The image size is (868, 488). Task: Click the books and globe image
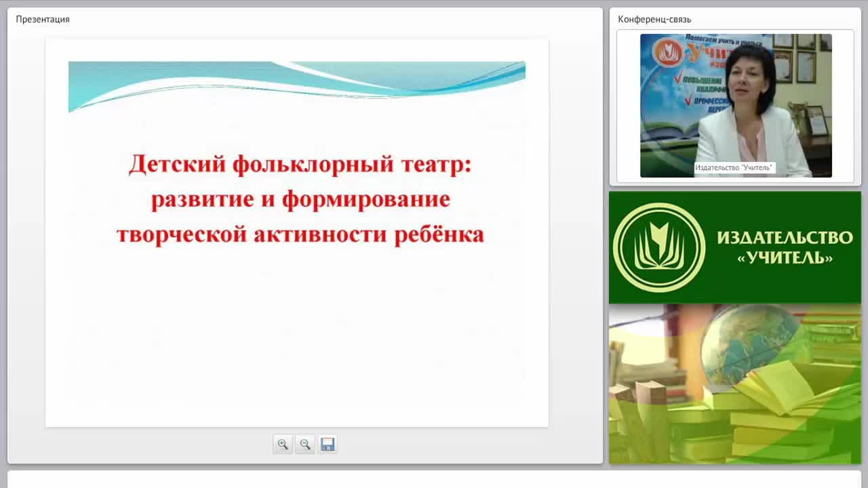(735, 384)
